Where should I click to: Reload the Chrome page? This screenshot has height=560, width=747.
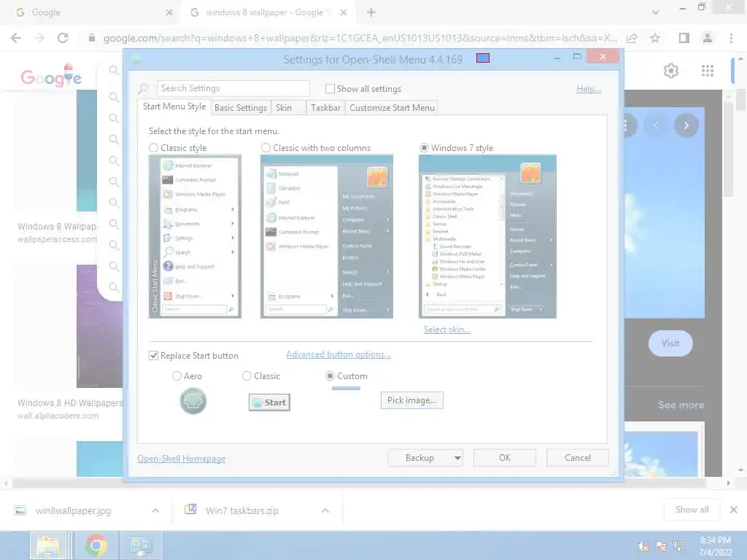[x=63, y=38]
